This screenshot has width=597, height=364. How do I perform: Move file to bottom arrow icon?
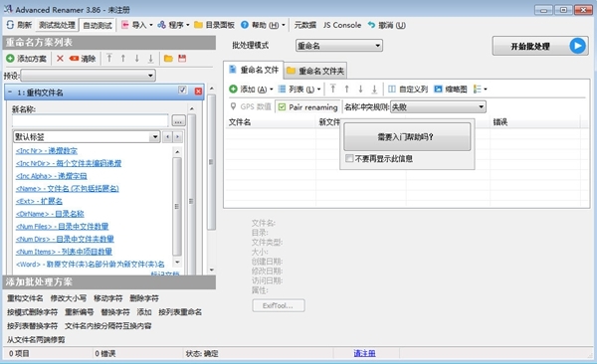(x=374, y=90)
